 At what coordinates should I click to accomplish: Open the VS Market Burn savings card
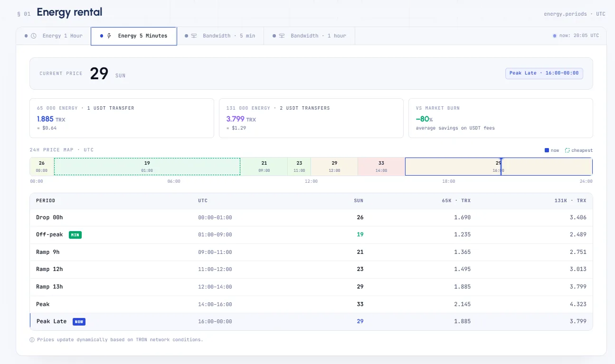(501, 118)
